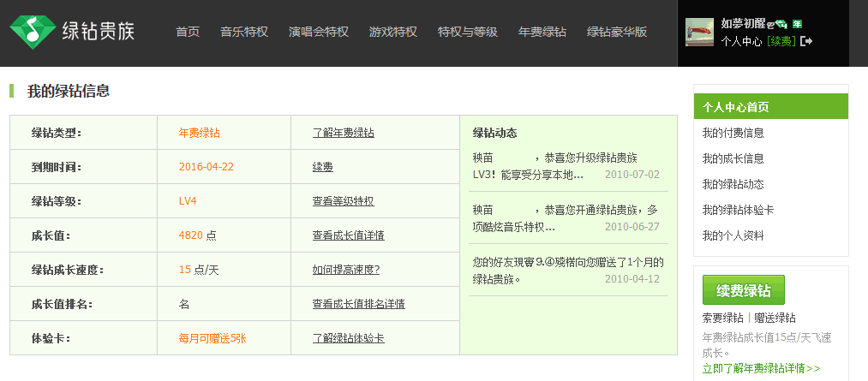Screen dimensions: 868x381
Task: Click the LV4 level value
Action: tap(188, 201)
